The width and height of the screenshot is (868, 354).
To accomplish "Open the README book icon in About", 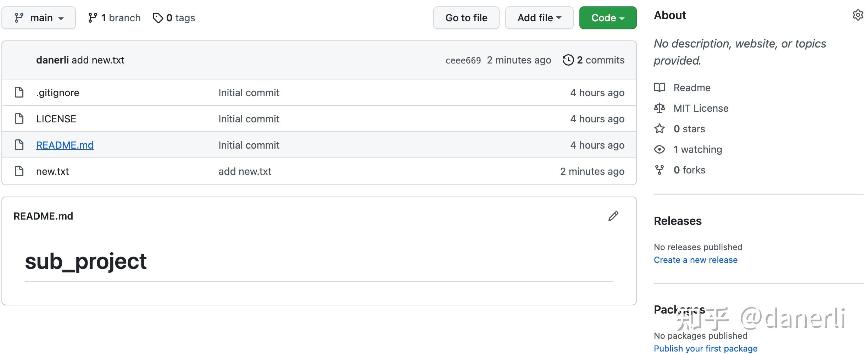I will click(x=660, y=88).
